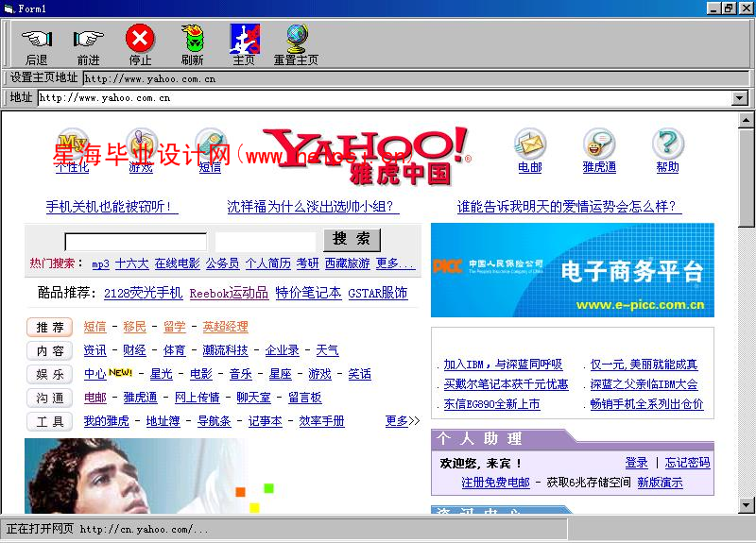Open 加入IBM,与深蓝同呼吸 link
The image size is (756, 543).
tap(503, 365)
